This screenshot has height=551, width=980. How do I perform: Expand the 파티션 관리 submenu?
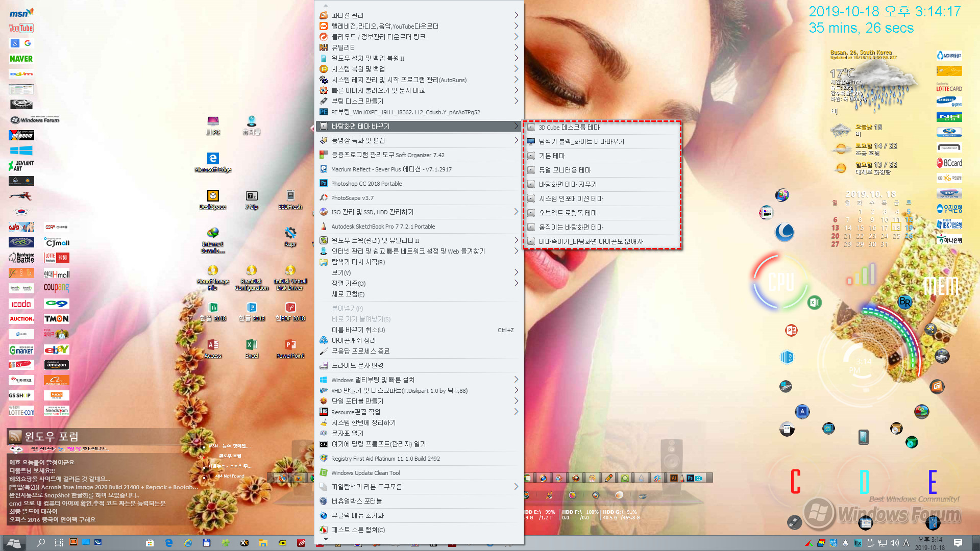click(420, 15)
